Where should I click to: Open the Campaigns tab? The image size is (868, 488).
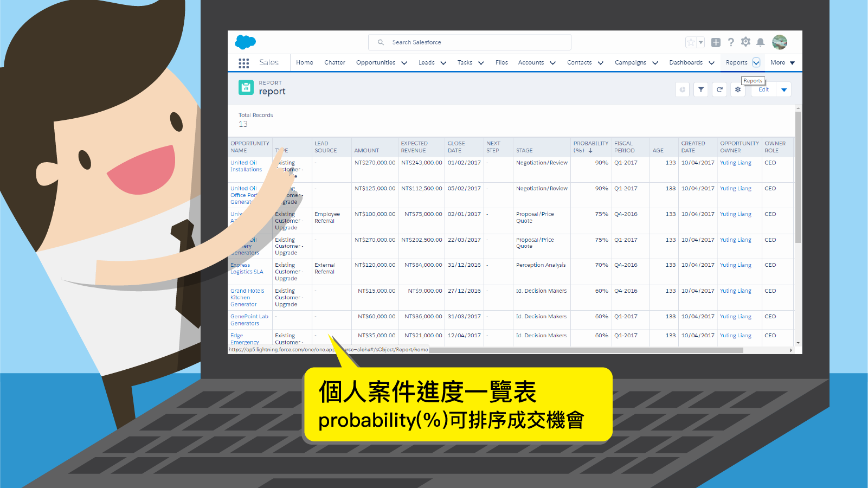(631, 63)
